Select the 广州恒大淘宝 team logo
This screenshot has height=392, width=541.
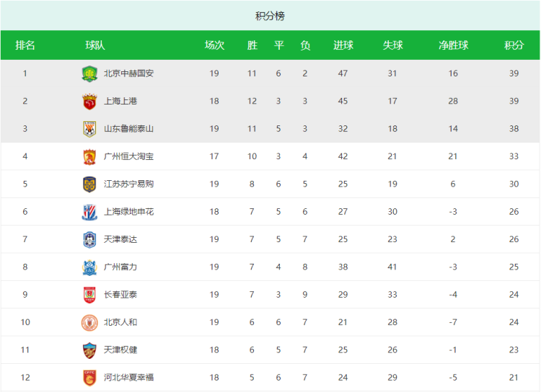click(89, 156)
